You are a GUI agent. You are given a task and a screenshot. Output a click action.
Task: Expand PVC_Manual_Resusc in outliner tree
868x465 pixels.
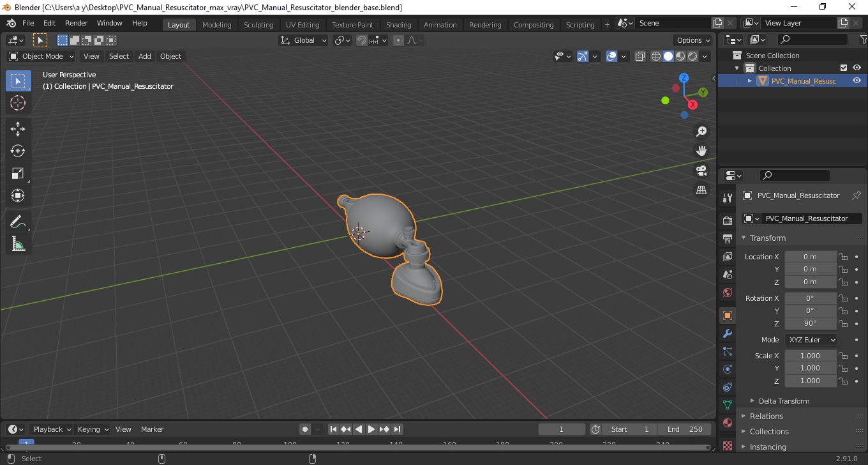(750, 80)
